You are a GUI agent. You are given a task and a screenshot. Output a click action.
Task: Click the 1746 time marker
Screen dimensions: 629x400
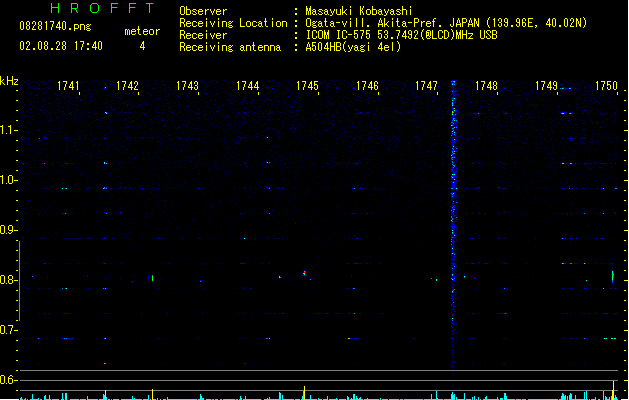pos(367,86)
